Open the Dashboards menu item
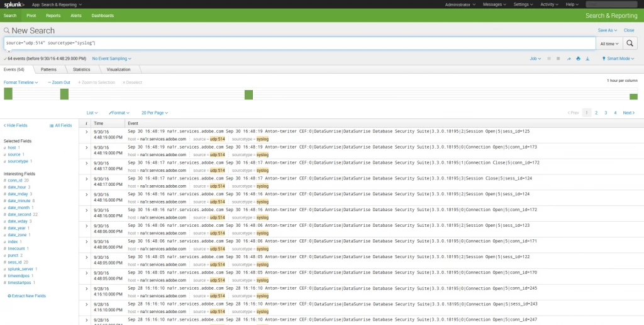This screenshot has width=644, height=325. (x=103, y=15)
